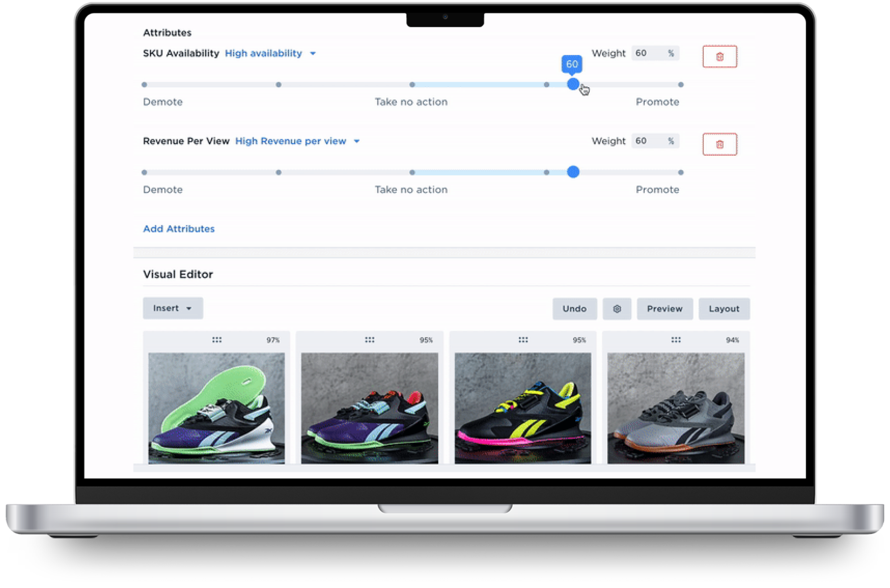Set SKU Availability slider to Demote endpoint
Viewport: 890px width, 588px height.
[x=144, y=84]
